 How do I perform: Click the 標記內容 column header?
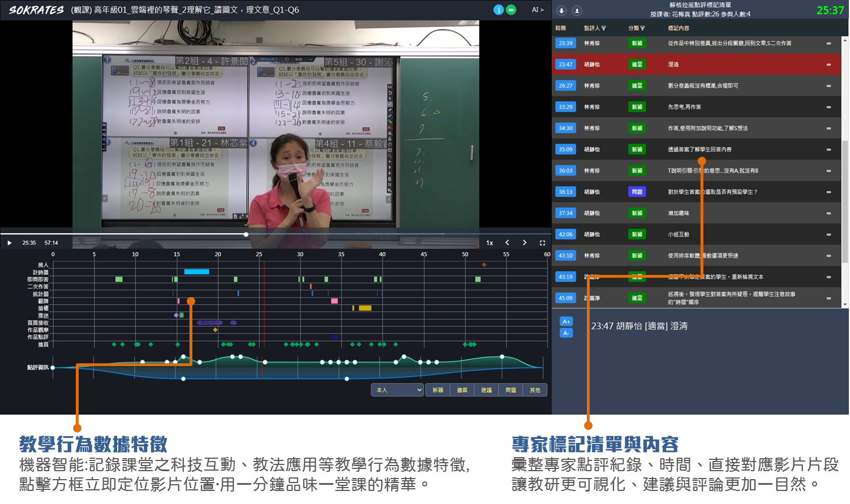[x=679, y=28]
